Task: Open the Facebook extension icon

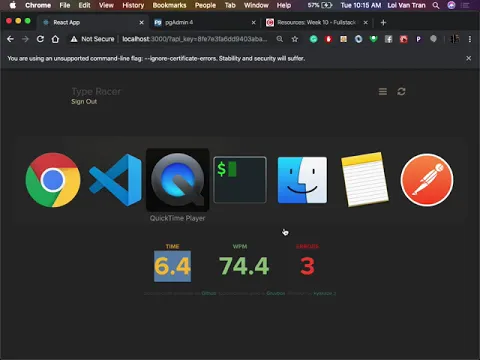Action: click(388, 39)
